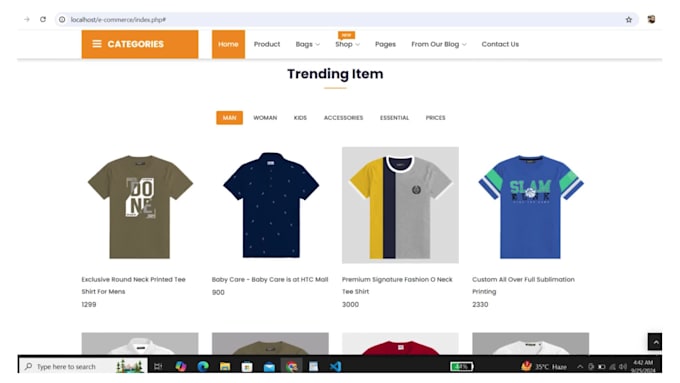The height and width of the screenshot is (383, 680).
Task: Open the Mail app from the taskbar
Action: click(x=269, y=367)
